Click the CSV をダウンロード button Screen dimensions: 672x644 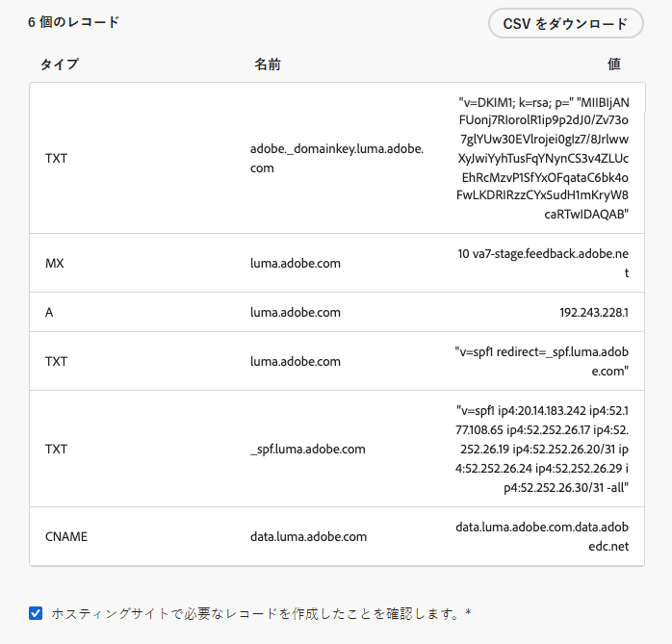pos(566,23)
